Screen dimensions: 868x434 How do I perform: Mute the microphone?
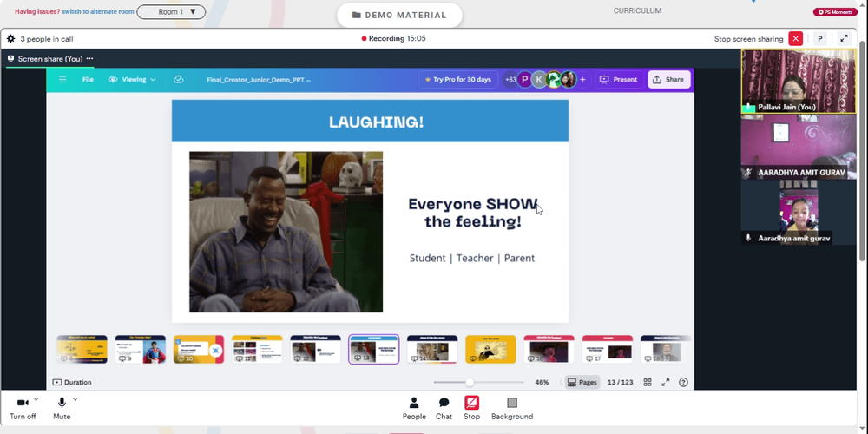pos(62,409)
